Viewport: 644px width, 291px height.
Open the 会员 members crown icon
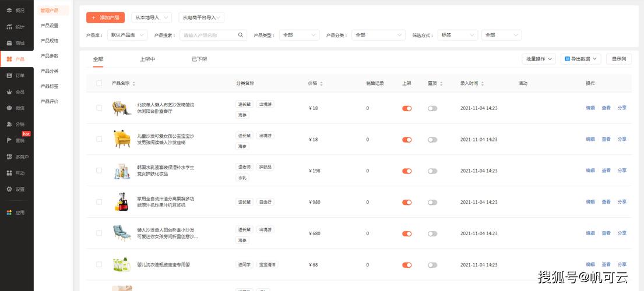9,92
